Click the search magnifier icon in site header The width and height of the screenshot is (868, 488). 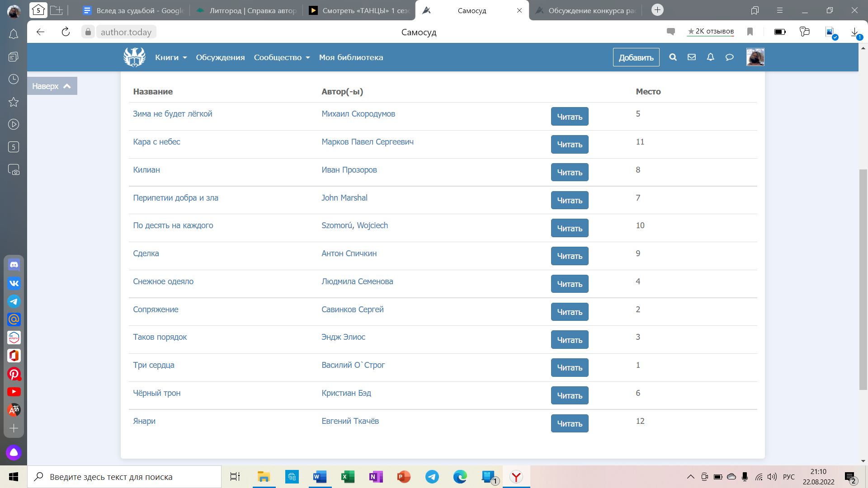[x=673, y=57]
